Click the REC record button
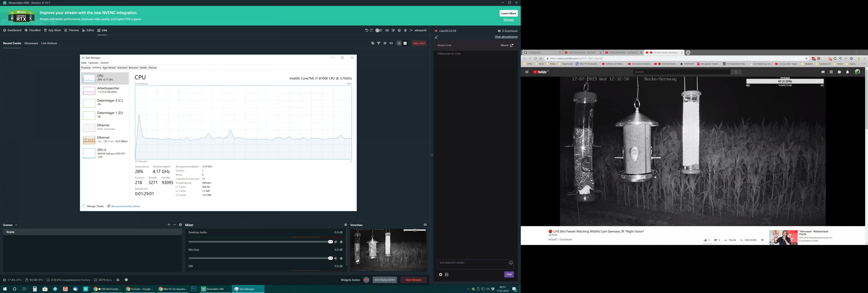 pos(366,280)
